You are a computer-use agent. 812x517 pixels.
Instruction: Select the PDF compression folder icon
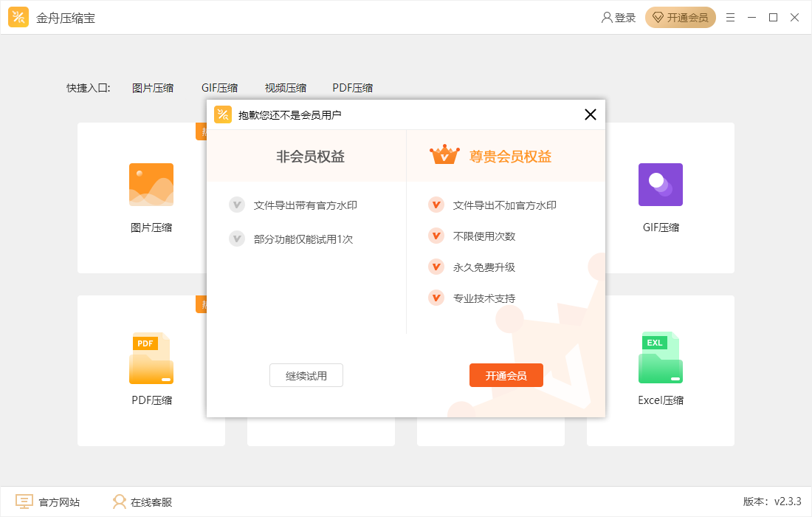pyautogui.click(x=151, y=358)
